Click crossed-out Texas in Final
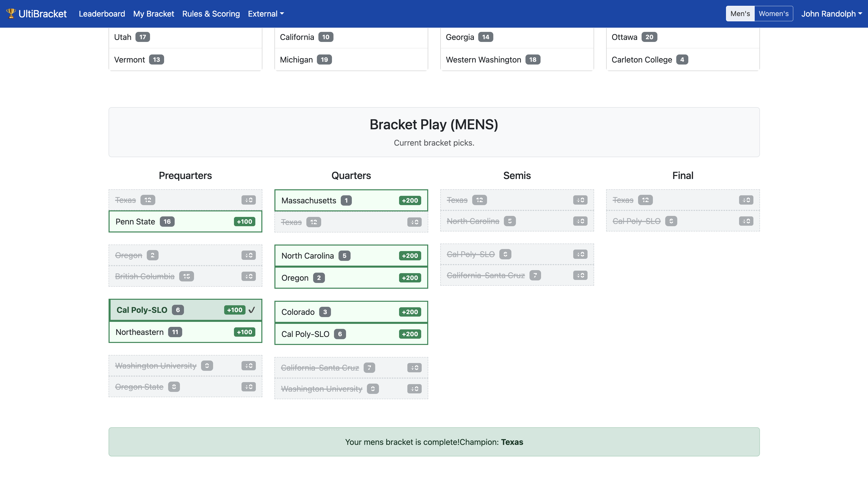 point(683,200)
